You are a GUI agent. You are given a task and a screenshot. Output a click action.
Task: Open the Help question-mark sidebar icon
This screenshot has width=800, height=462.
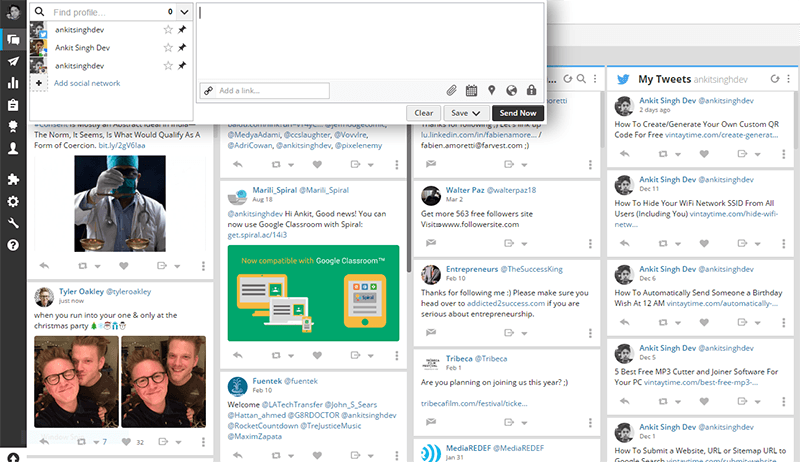[x=13, y=245]
